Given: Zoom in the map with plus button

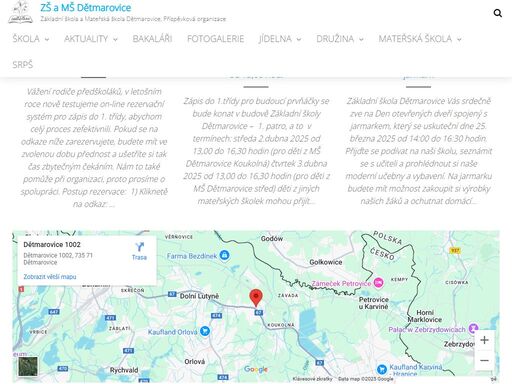Looking at the screenshot, I should point(484,340).
